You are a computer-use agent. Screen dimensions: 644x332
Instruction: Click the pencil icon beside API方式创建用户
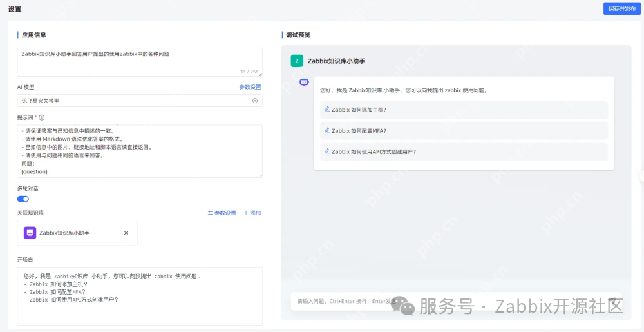coord(327,151)
